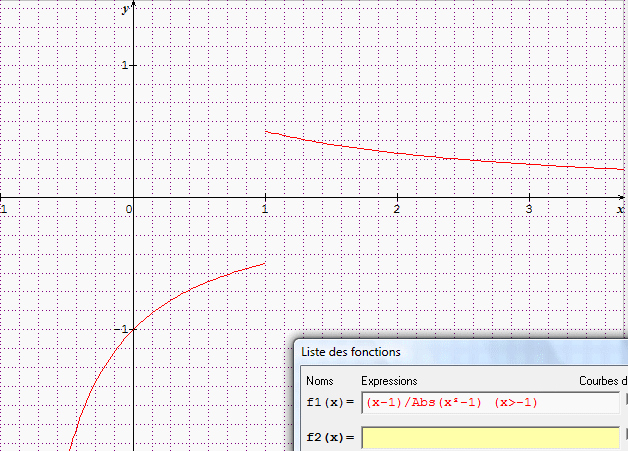Click the 'Noms' column header label

(320, 381)
